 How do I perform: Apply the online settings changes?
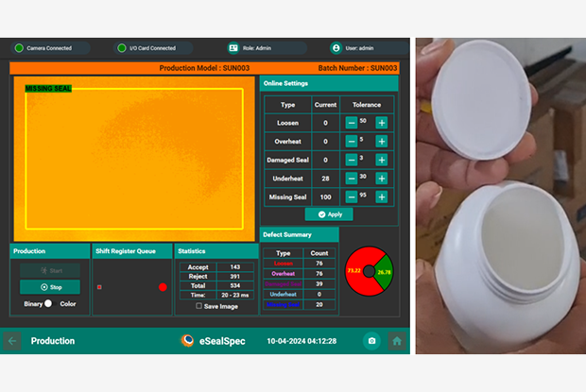[329, 214]
